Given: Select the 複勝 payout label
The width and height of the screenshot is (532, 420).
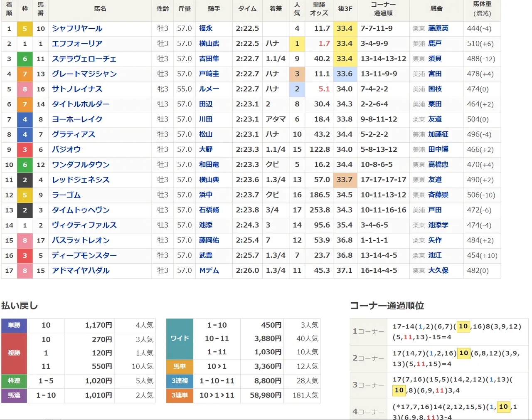Looking at the screenshot, I should pyautogui.click(x=14, y=353).
